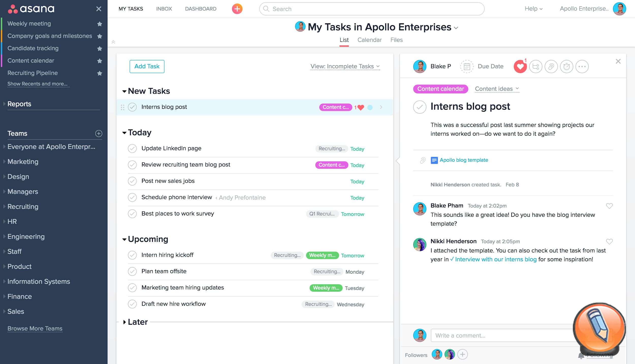Click the paperclip attachment icon in task header
Screen dimensions: 635x364
tap(551, 67)
